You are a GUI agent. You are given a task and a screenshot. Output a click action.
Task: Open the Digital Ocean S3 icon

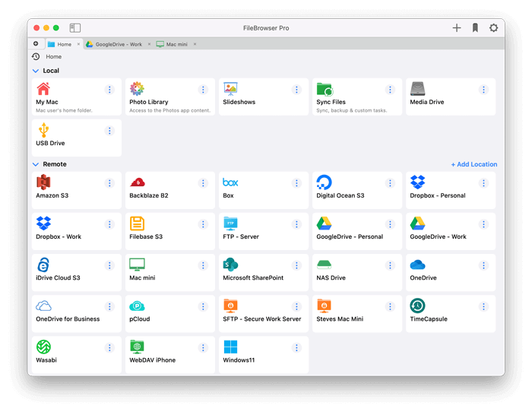[324, 182]
